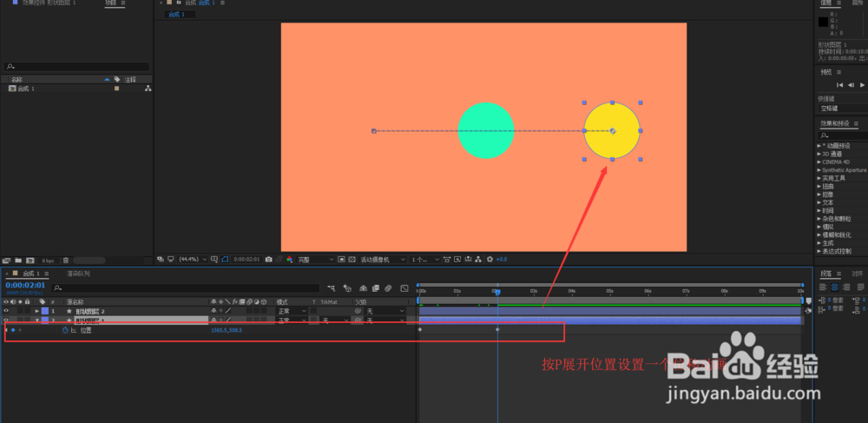This screenshot has height=423, width=868.
Task: Adjust exposure value +0.0
Action: pyautogui.click(x=501, y=259)
